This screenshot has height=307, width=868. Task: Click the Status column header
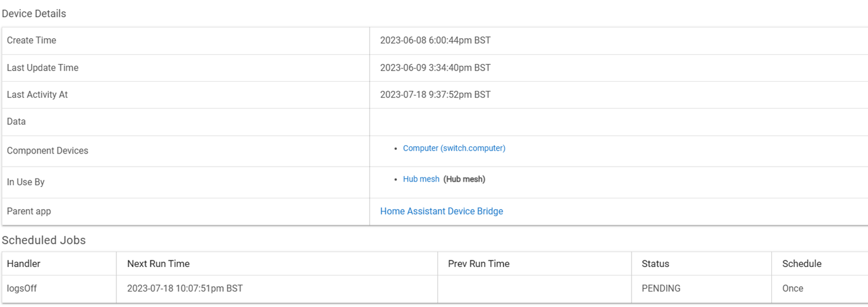pyautogui.click(x=655, y=264)
